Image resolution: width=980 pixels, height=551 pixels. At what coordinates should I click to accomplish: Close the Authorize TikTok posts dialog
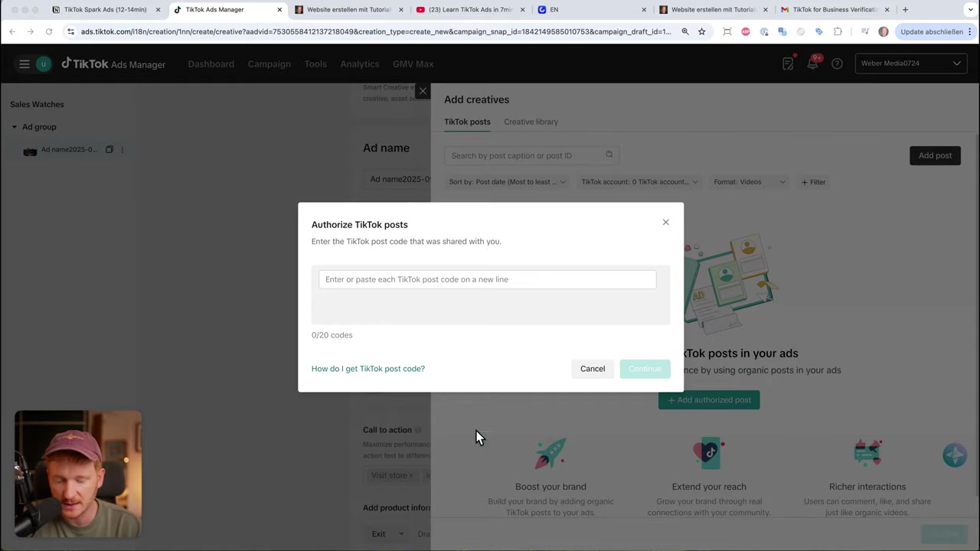coord(665,222)
